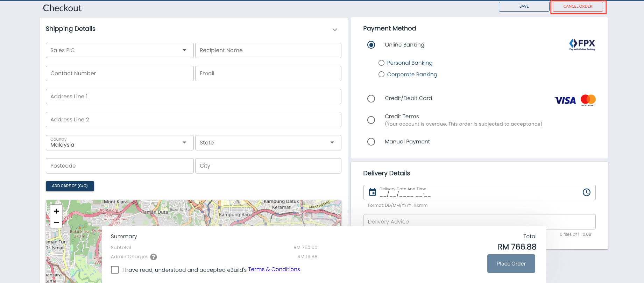Select the Credit/Debit Card payment option
Image resolution: width=644 pixels, height=283 pixels.
pos(371,99)
